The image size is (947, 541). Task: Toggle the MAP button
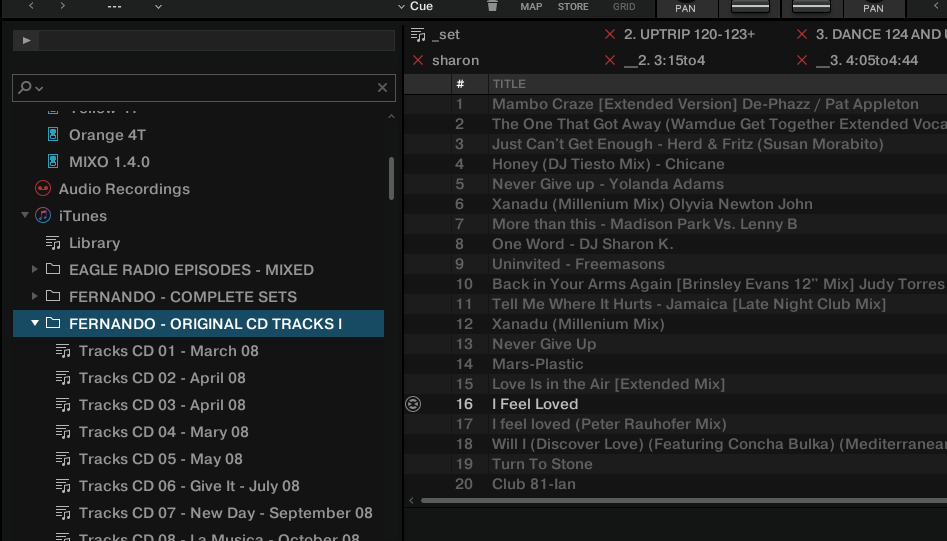(x=531, y=7)
